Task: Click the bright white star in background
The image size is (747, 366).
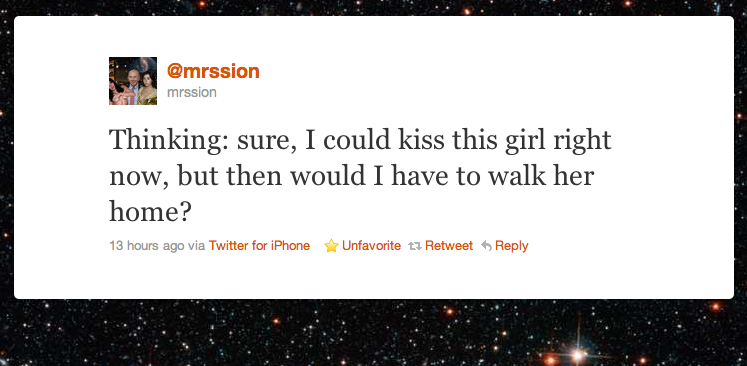Action: pyautogui.click(x=579, y=355)
